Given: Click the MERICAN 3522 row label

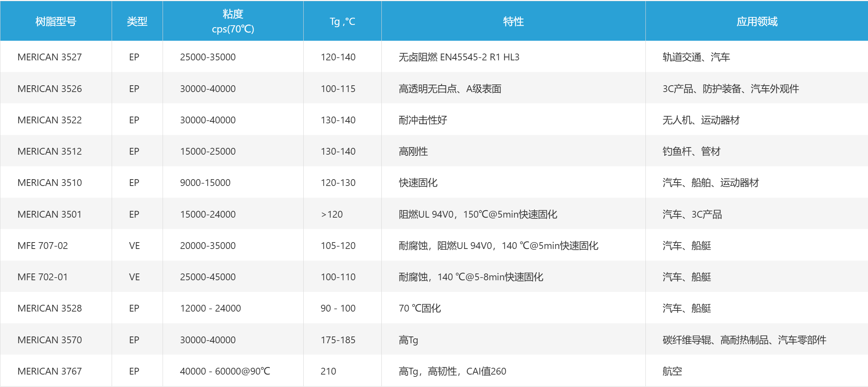Looking at the screenshot, I should pyautogui.click(x=50, y=120).
